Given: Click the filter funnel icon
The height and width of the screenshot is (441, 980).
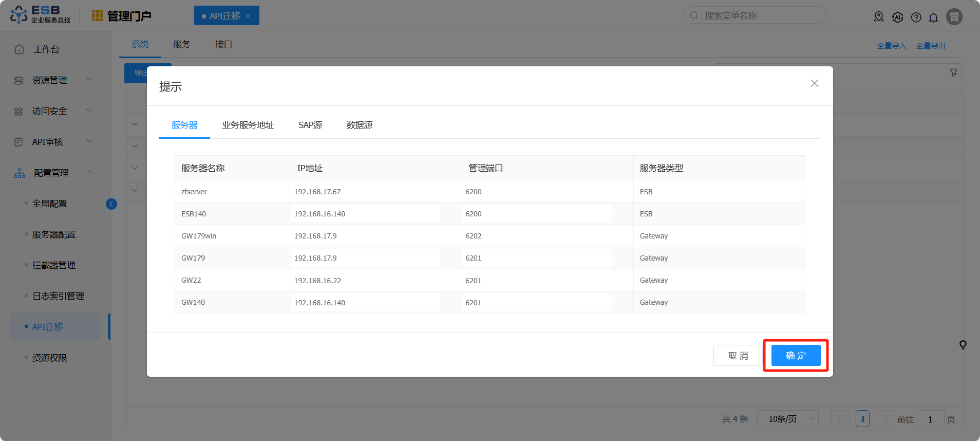Looking at the screenshot, I should click(x=953, y=73).
